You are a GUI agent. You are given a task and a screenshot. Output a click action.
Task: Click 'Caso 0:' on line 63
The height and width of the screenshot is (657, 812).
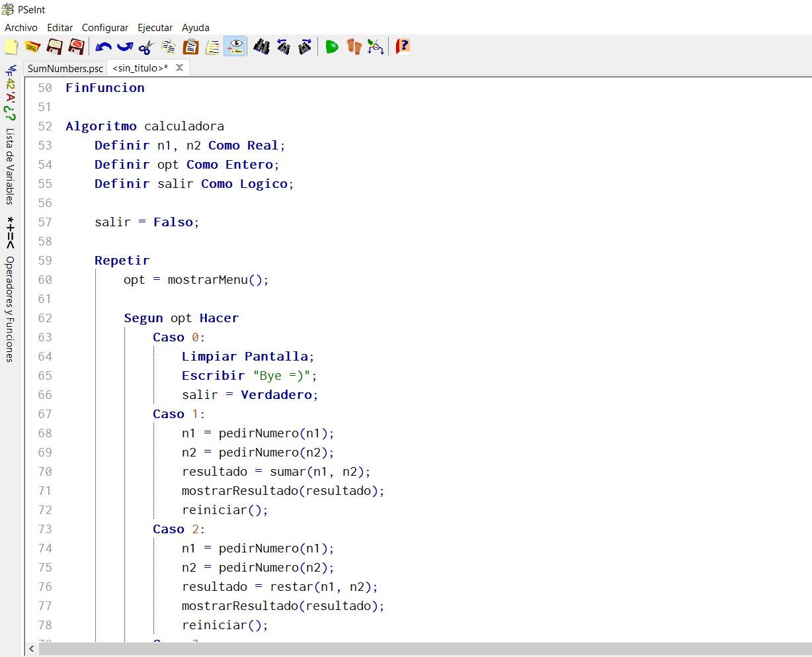pos(179,337)
